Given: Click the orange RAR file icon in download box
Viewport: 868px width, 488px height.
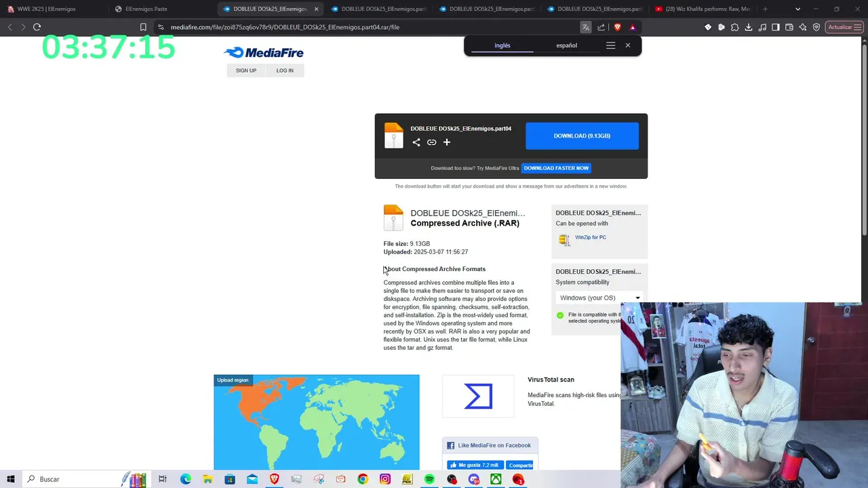Looking at the screenshot, I should pyautogui.click(x=393, y=136).
